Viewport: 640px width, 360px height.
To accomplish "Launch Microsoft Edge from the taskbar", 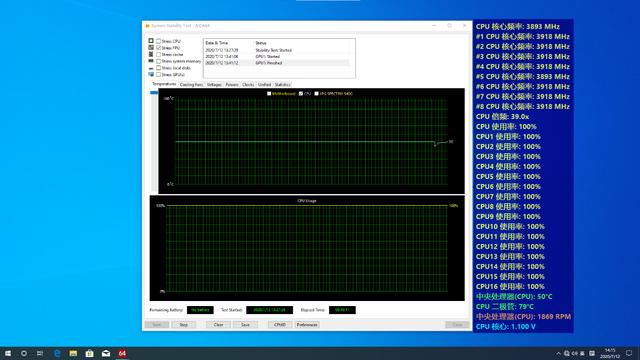I will pyautogui.click(x=57, y=353).
